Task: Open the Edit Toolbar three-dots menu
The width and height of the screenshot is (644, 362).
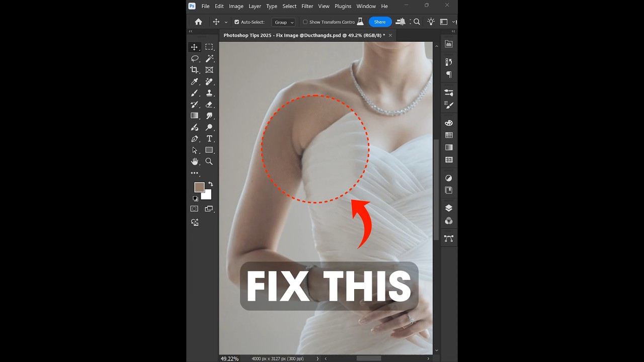Action: 194,173
